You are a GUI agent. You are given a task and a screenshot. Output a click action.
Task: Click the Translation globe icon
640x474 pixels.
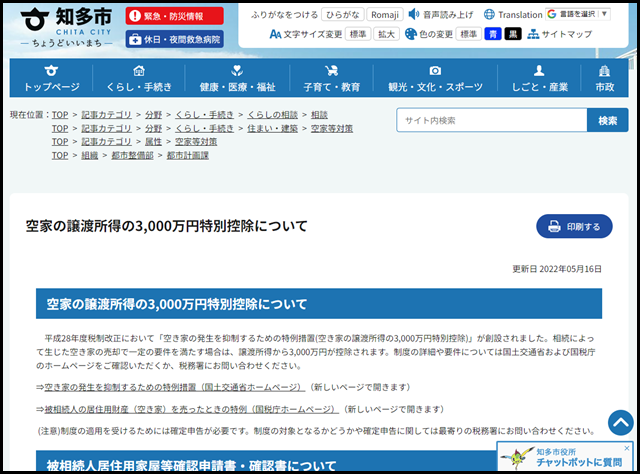pyautogui.click(x=489, y=14)
